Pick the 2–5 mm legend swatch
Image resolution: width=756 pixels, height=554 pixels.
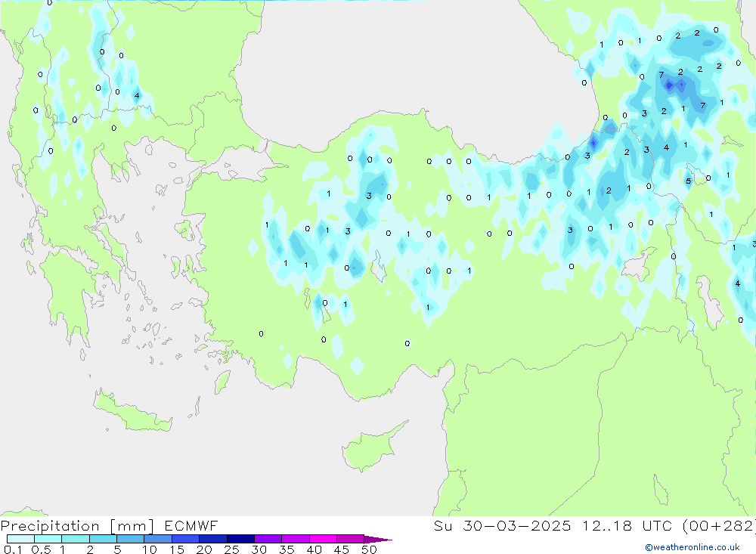point(103,539)
